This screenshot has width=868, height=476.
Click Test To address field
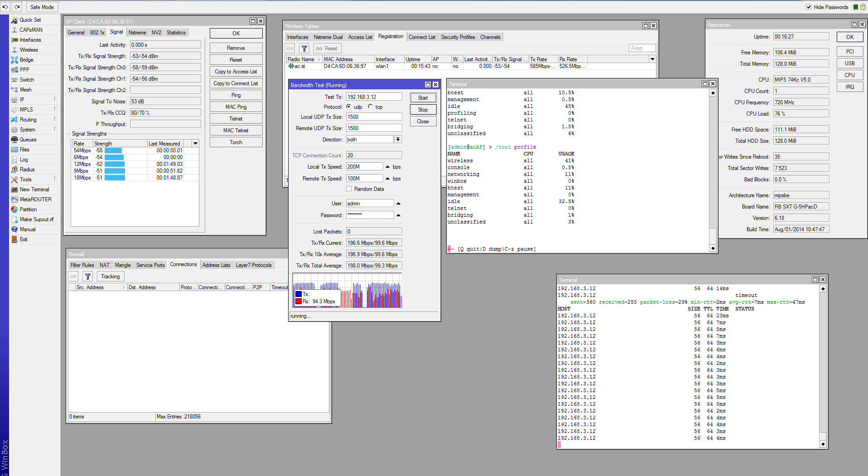(374, 97)
